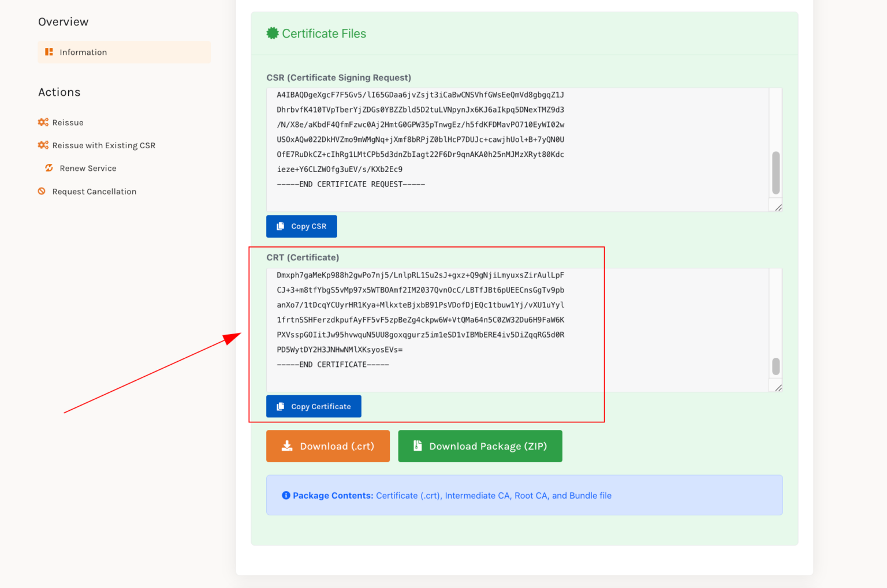
Task: Download the certificate as .crt
Action: 328,446
